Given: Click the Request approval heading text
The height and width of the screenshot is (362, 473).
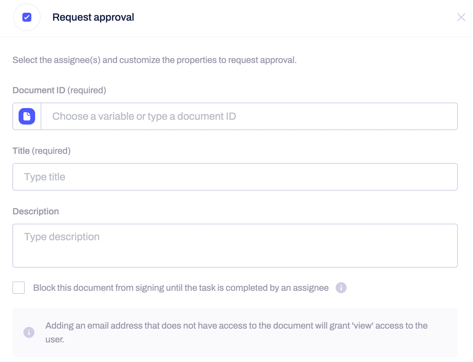Looking at the screenshot, I should point(93,17).
